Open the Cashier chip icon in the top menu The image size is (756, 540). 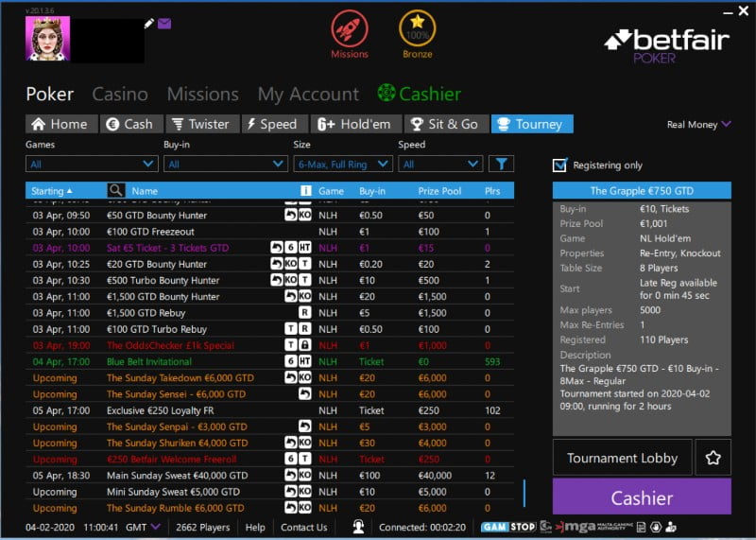(387, 93)
